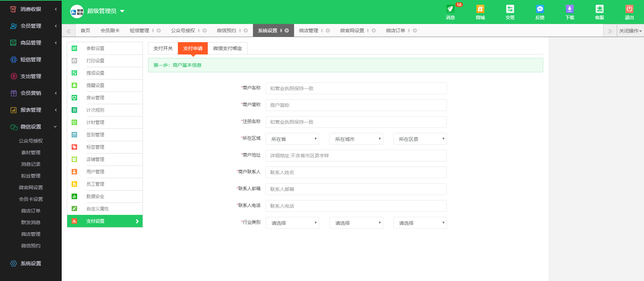Open 粉丝管理 in sidebar submenu
Screen dimensions: 644x281
[31, 176]
